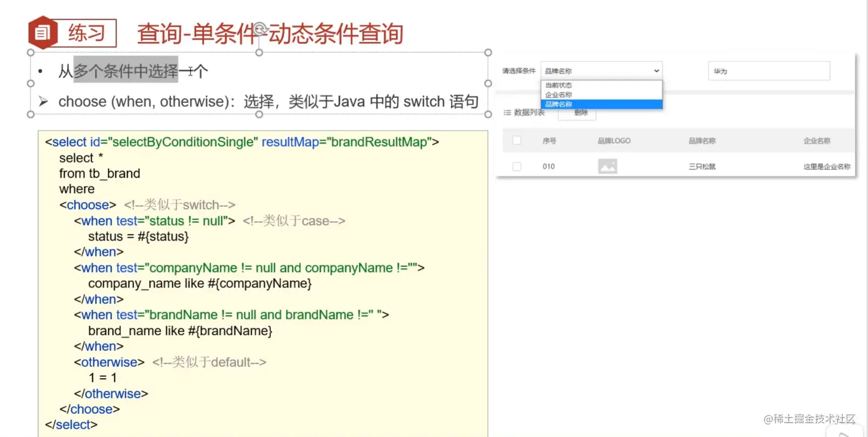Click the choose (when, otherwise) description line
Screen dimensions: 868x437
[x=269, y=102]
